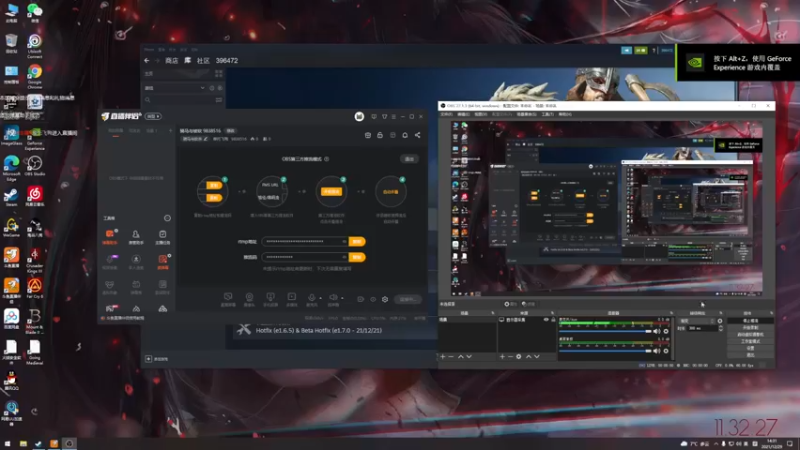Mute first audio track in OBS mixer
Viewport: 800px width, 450px height.
(x=657, y=332)
